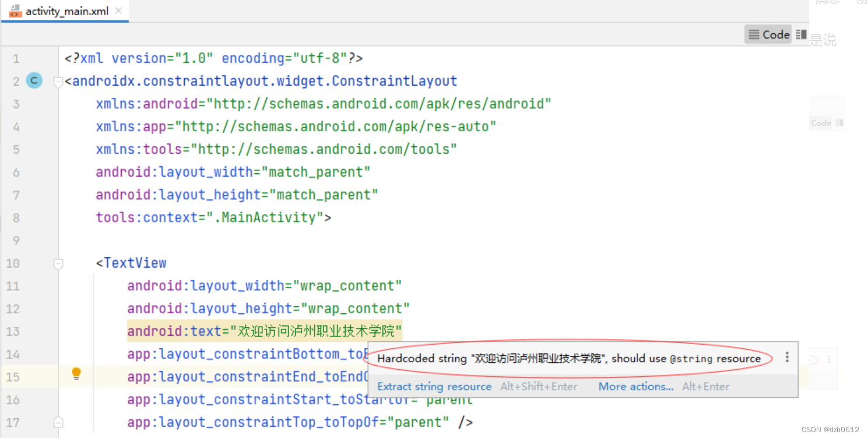Click tools:context=".MainActivity" line

tap(213, 218)
